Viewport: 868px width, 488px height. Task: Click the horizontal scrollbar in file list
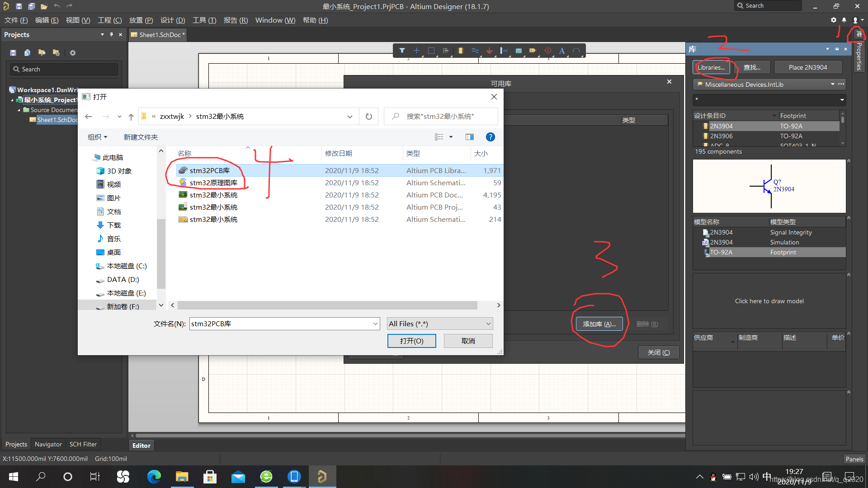tap(327, 305)
